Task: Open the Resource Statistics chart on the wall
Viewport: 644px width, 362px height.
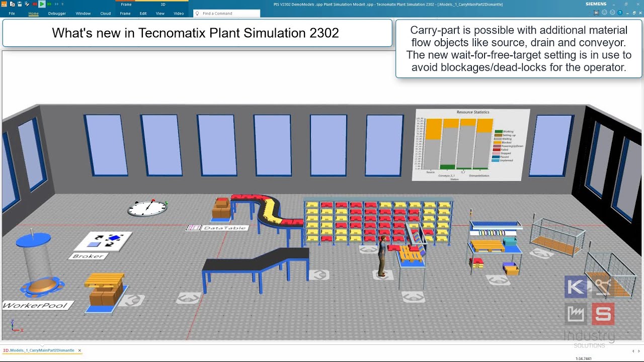Action: pyautogui.click(x=471, y=144)
